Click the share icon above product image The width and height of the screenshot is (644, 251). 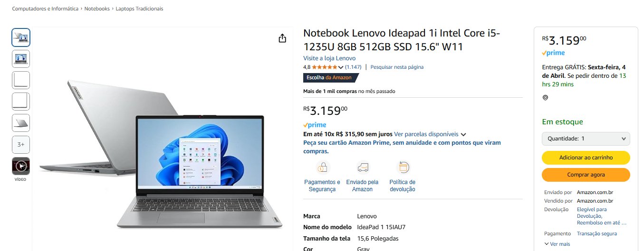click(282, 38)
